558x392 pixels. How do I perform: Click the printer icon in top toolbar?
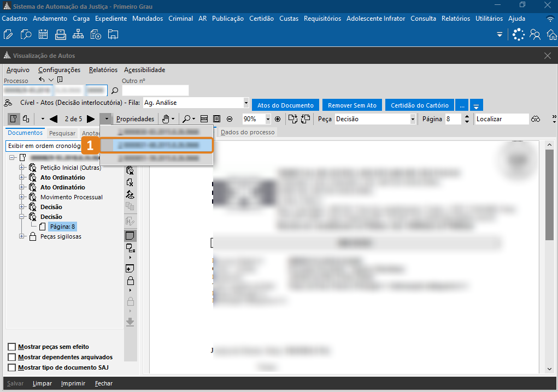60,35
